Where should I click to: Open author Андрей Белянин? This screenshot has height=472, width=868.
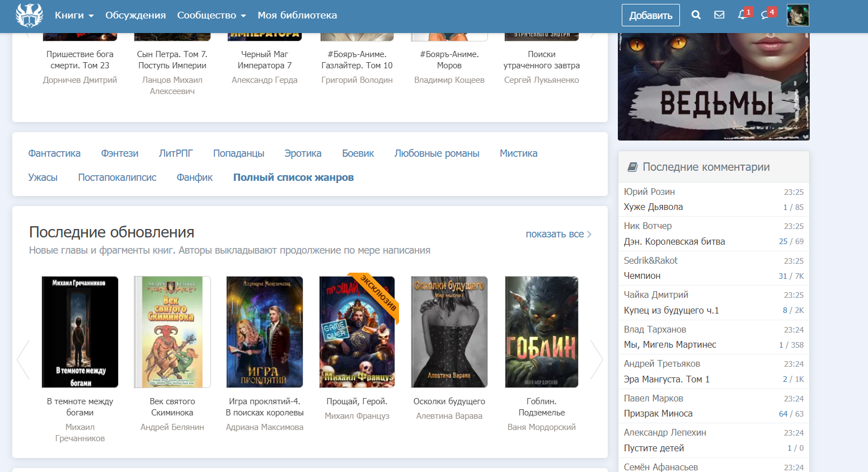point(172,427)
